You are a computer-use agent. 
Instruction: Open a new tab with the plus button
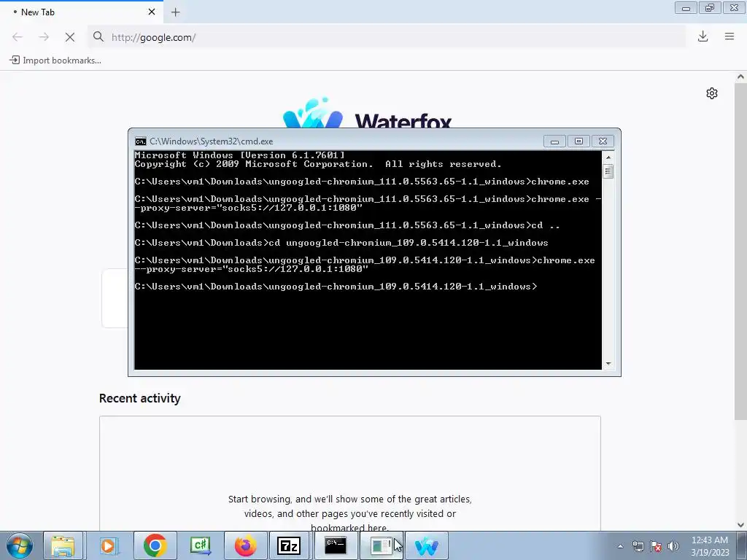(175, 12)
